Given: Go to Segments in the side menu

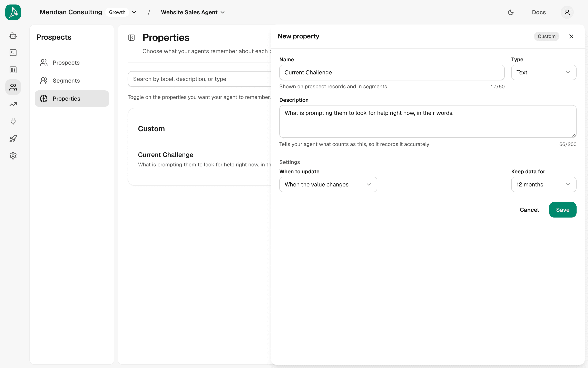Looking at the screenshot, I should (x=72, y=81).
